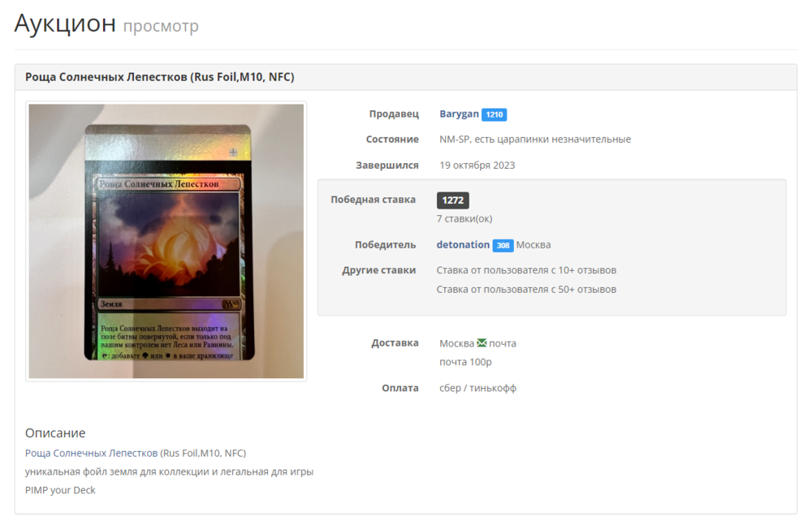Click the 'Описание' section heading
Screen dimensions: 812x521
55,433
